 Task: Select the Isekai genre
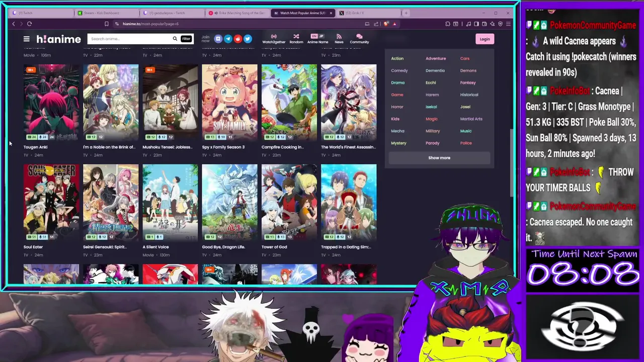431,107
